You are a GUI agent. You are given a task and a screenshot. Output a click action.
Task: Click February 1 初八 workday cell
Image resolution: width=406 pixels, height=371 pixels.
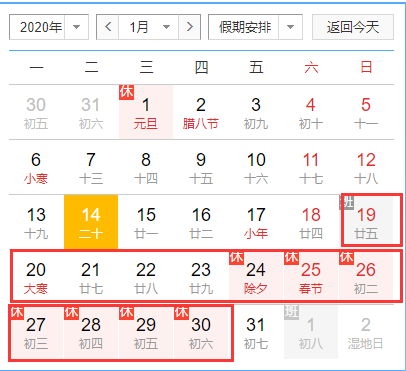[311, 332]
